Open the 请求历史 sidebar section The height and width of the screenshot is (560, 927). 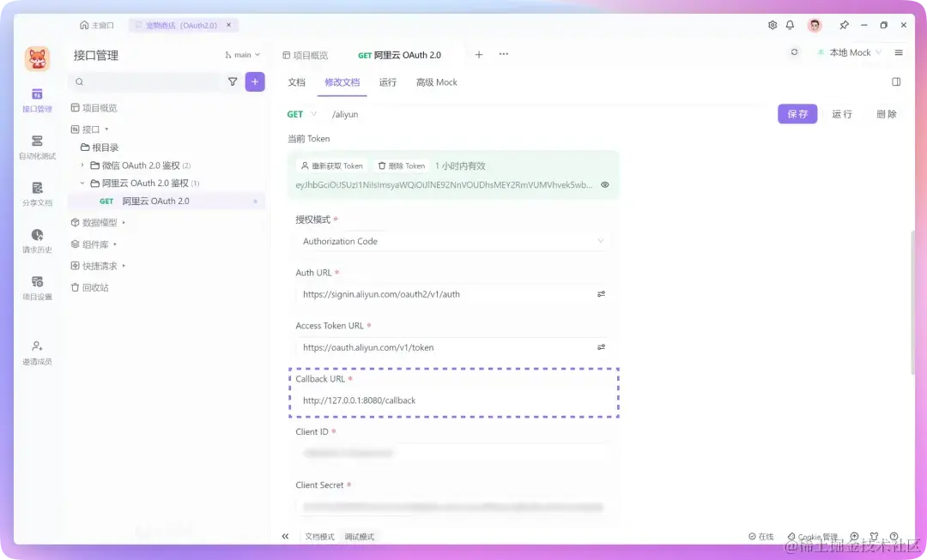(37, 241)
